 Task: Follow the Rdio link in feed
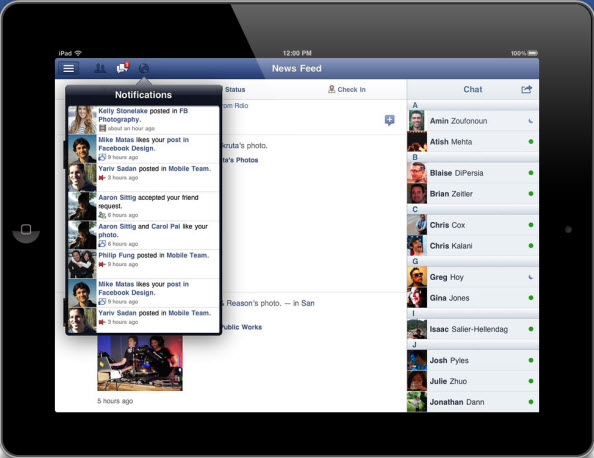tap(241, 106)
